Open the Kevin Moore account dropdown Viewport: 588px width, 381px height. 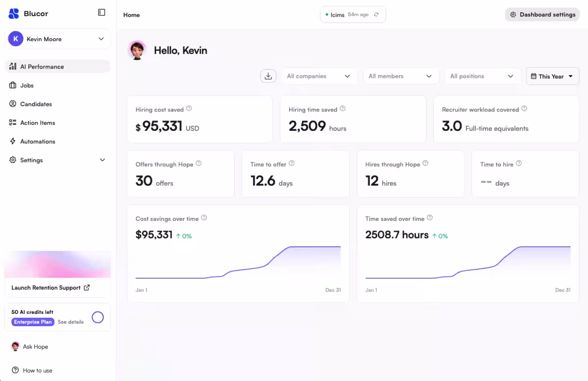(x=57, y=39)
